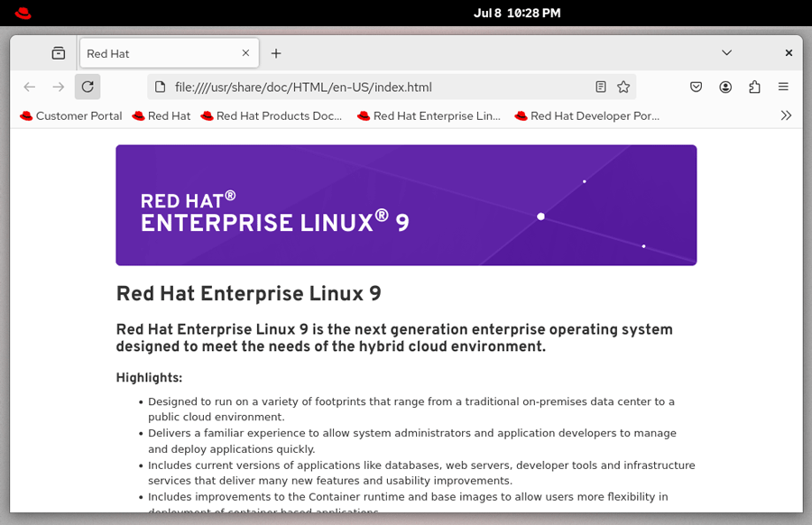Go forward to next page
This screenshot has width=812, height=525.
point(59,87)
